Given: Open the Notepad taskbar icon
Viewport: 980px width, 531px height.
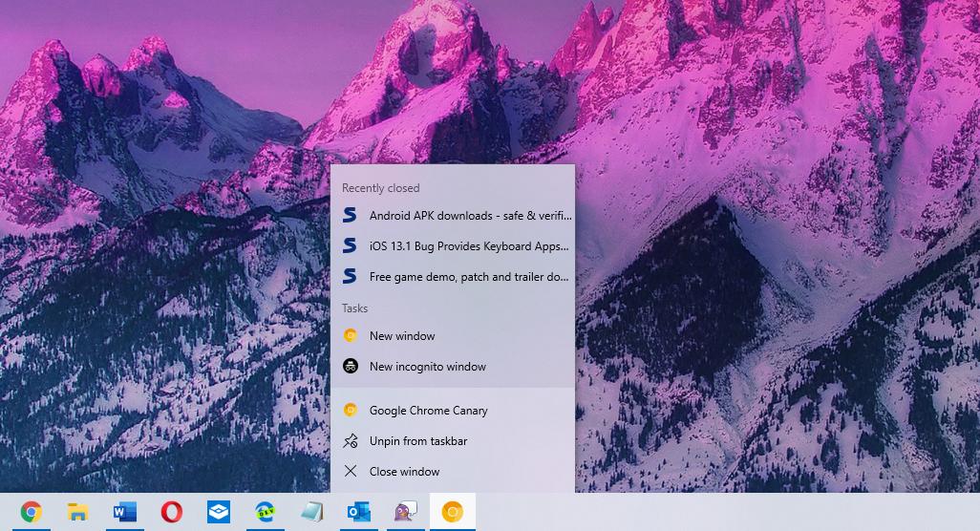Looking at the screenshot, I should (312, 512).
